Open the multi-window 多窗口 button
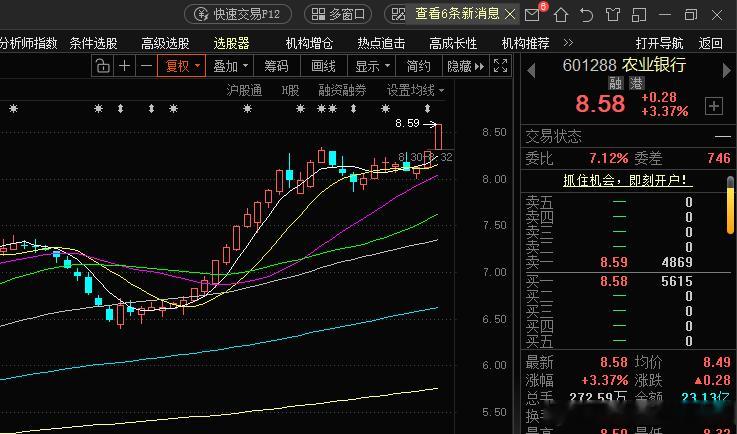737x434 pixels. 338,14
